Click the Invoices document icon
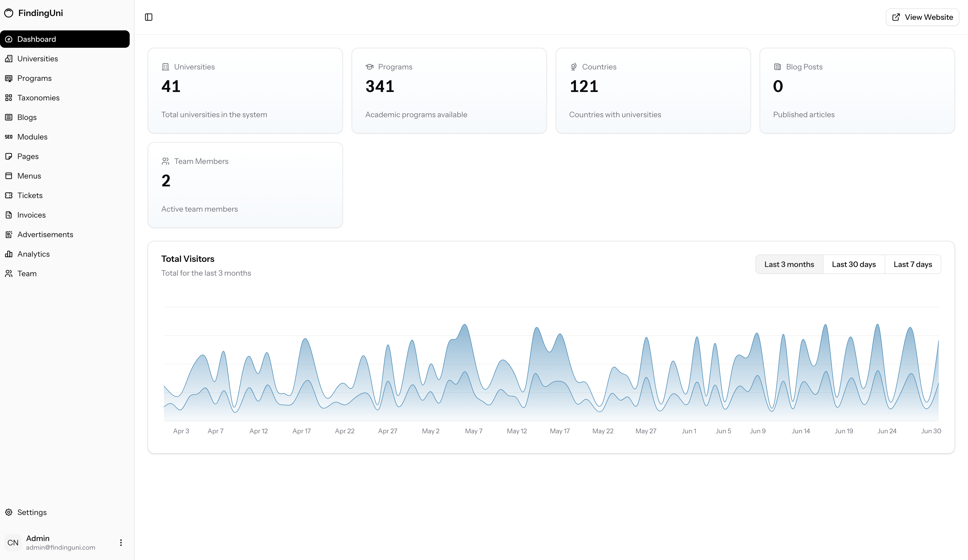 (x=9, y=215)
